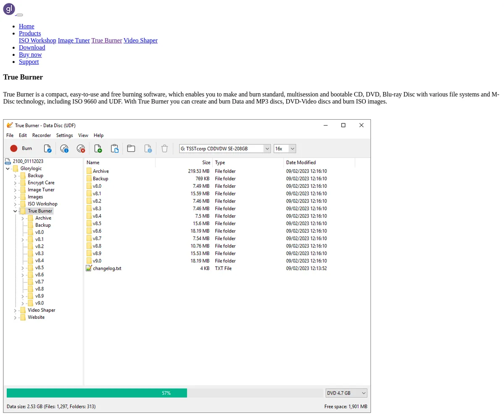504x420 pixels.
Task: Open the recorder drive dropdown
Action: [267, 148]
